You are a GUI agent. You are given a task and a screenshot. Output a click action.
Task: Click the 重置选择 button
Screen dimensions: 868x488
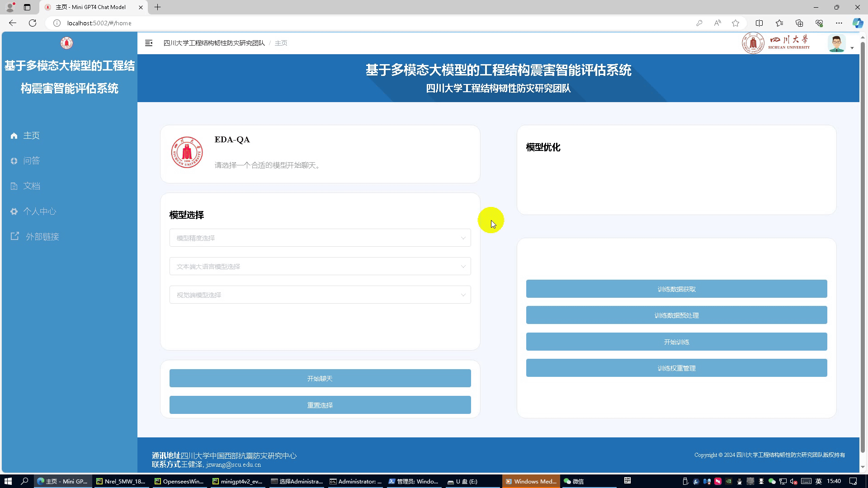(x=320, y=405)
